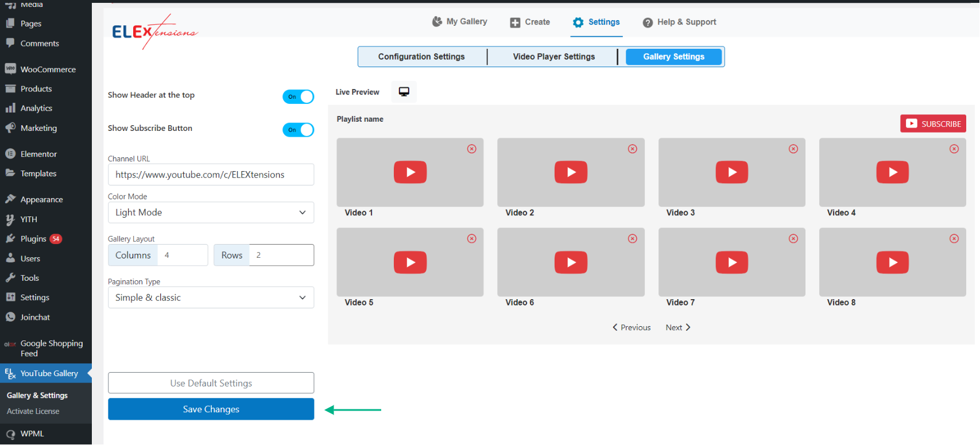Open Create menu item
The width and height of the screenshot is (980, 445).
click(530, 22)
